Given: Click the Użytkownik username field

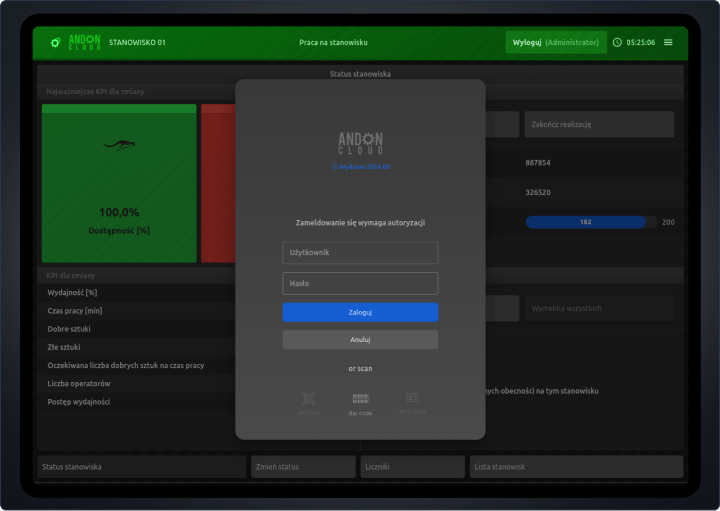Looking at the screenshot, I should click(360, 253).
